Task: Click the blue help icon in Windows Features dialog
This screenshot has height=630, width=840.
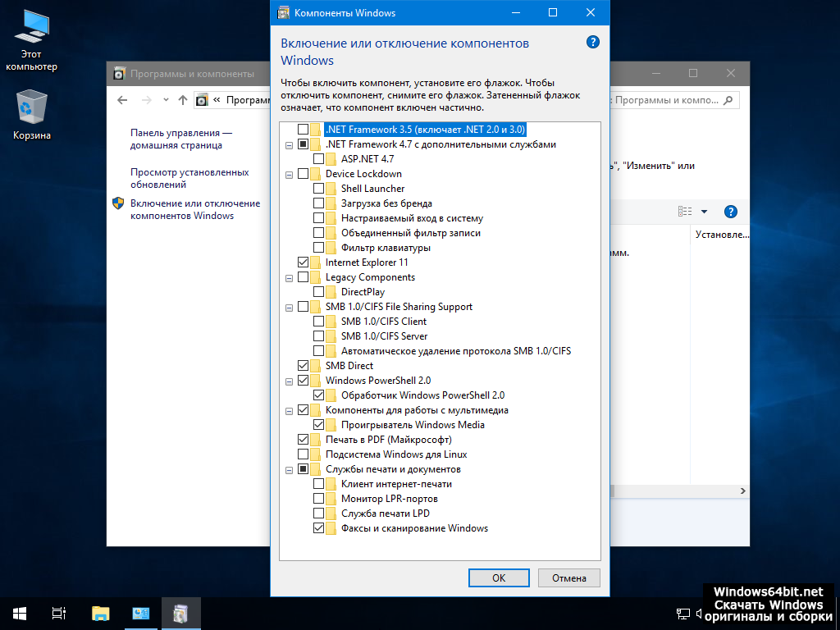Action: tap(593, 43)
